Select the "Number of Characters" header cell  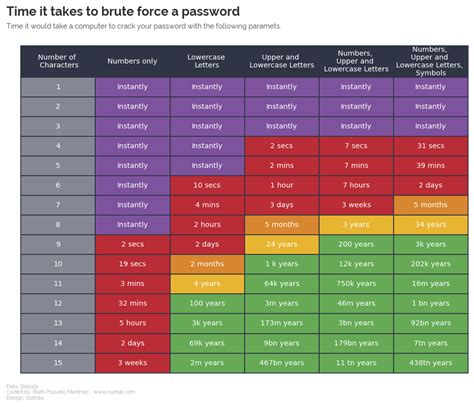58,61
